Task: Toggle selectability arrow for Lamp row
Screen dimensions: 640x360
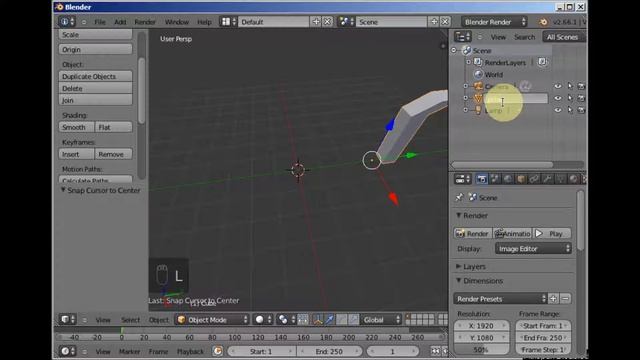Action: (x=570, y=110)
